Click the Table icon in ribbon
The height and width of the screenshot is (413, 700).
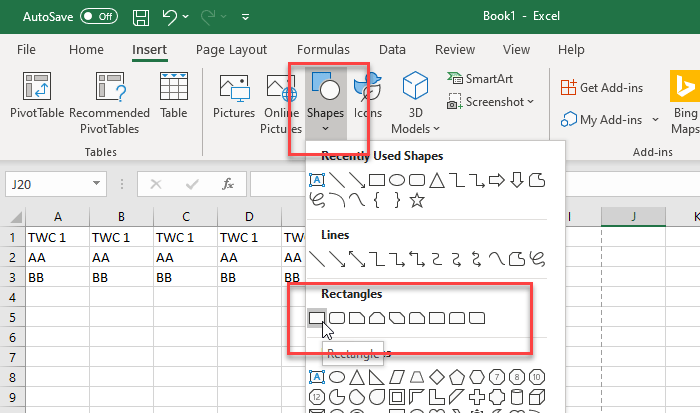coord(174,102)
